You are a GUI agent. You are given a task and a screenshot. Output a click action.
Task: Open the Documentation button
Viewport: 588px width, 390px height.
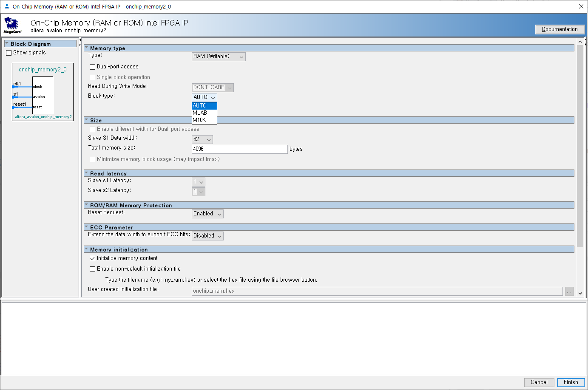(560, 29)
